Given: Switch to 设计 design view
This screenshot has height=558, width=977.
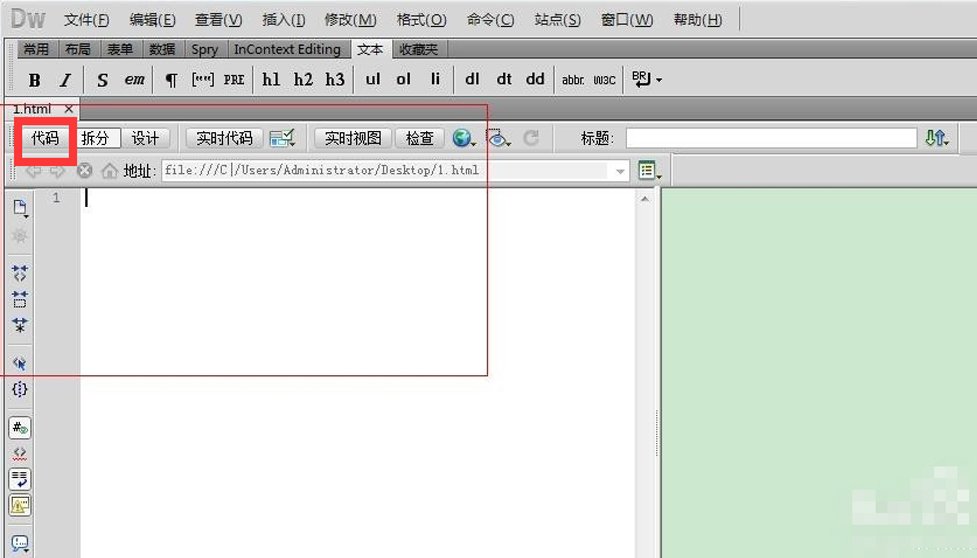Looking at the screenshot, I should [145, 138].
